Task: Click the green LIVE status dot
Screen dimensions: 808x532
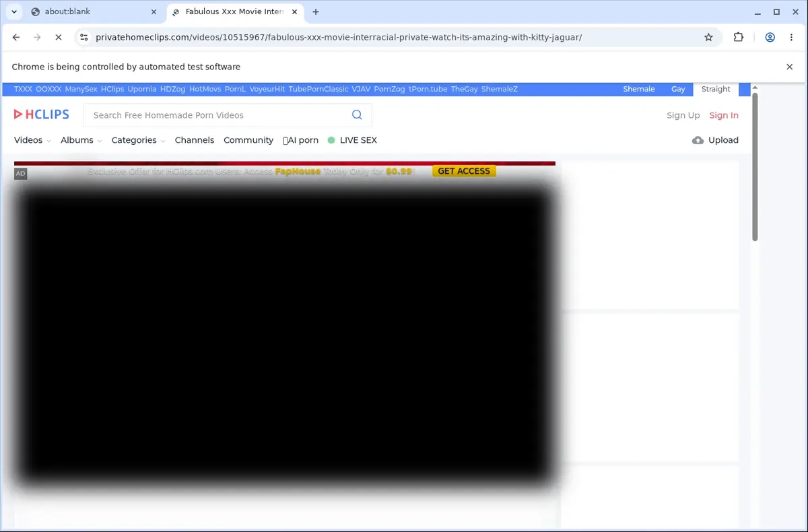Action: [331, 140]
